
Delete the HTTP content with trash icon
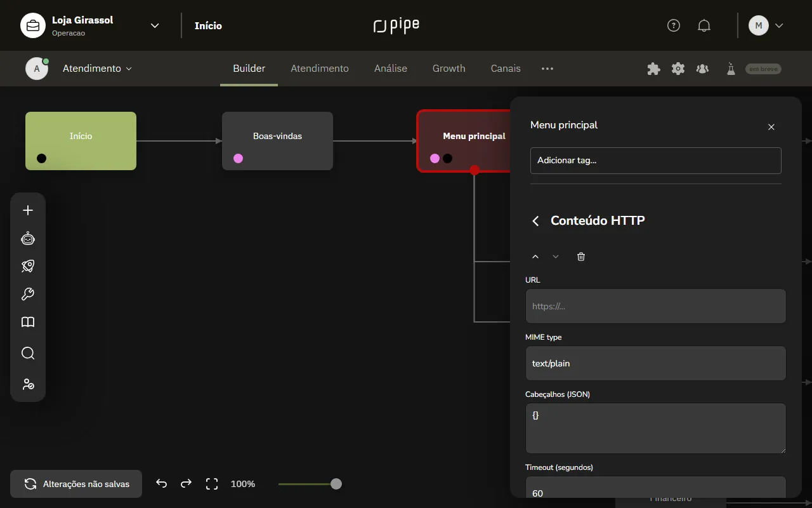click(x=581, y=257)
